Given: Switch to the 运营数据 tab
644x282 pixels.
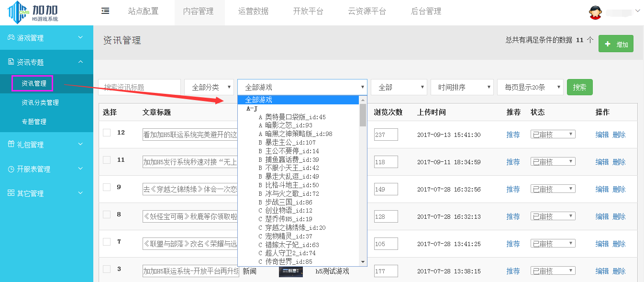Looking at the screenshot, I should (254, 11).
